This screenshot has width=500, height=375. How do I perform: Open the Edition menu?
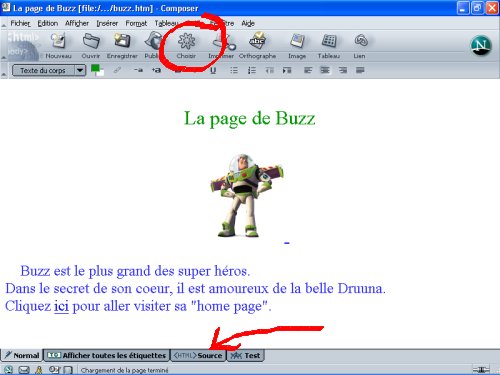point(48,23)
